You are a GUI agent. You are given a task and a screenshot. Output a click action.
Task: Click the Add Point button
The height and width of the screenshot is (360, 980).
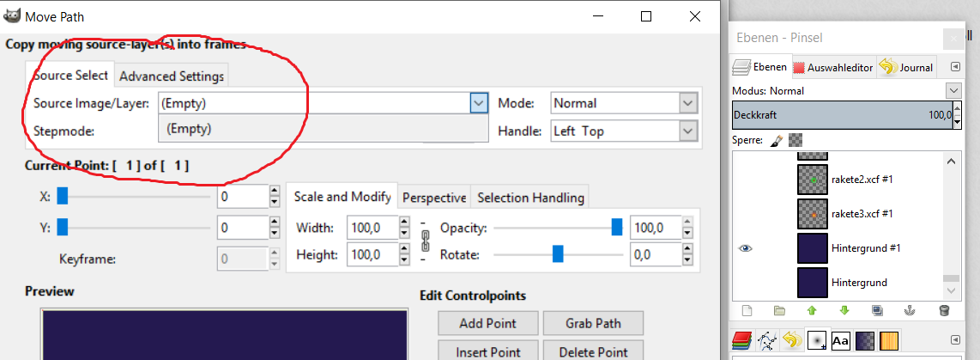click(487, 324)
